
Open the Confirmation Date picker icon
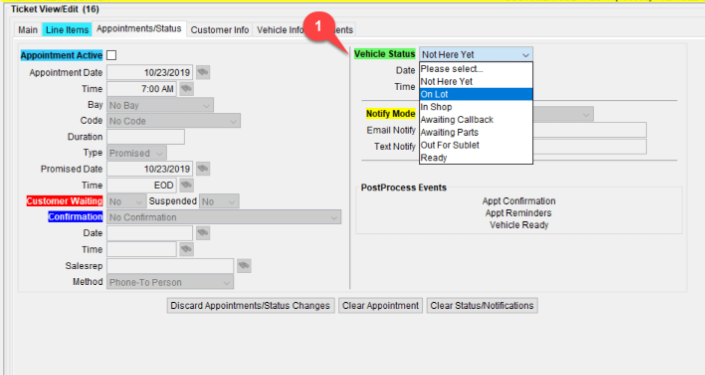203,233
